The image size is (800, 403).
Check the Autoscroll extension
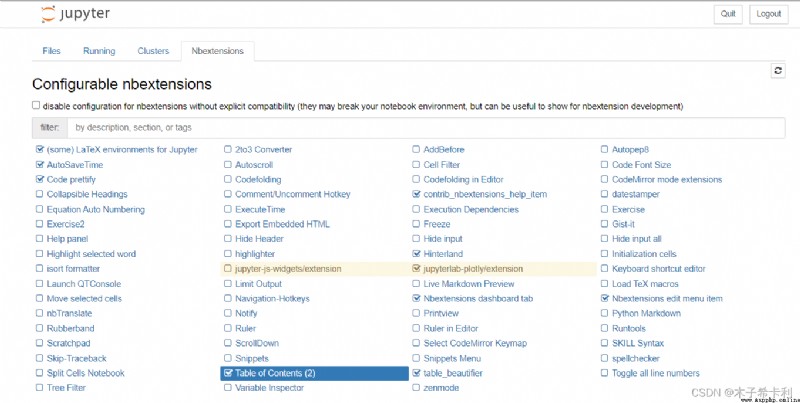[228, 164]
